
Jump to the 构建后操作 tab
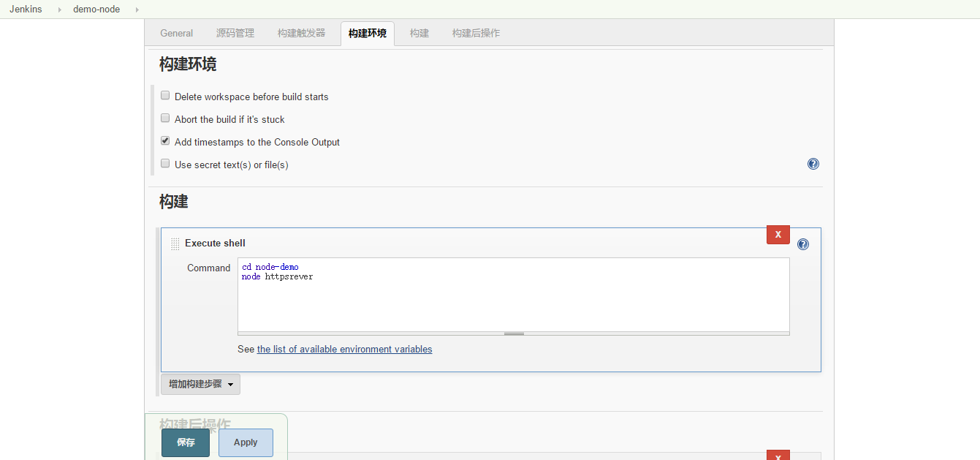tap(476, 33)
